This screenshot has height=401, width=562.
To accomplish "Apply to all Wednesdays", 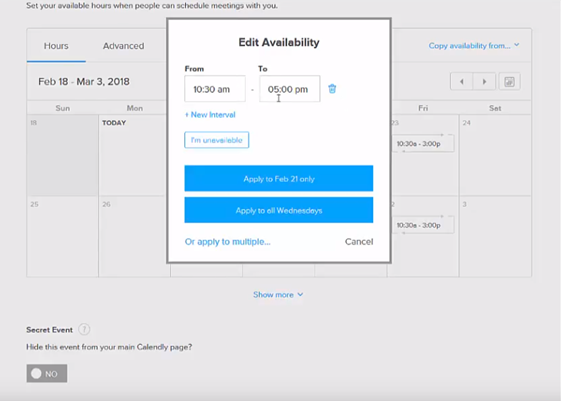I will 279,210.
